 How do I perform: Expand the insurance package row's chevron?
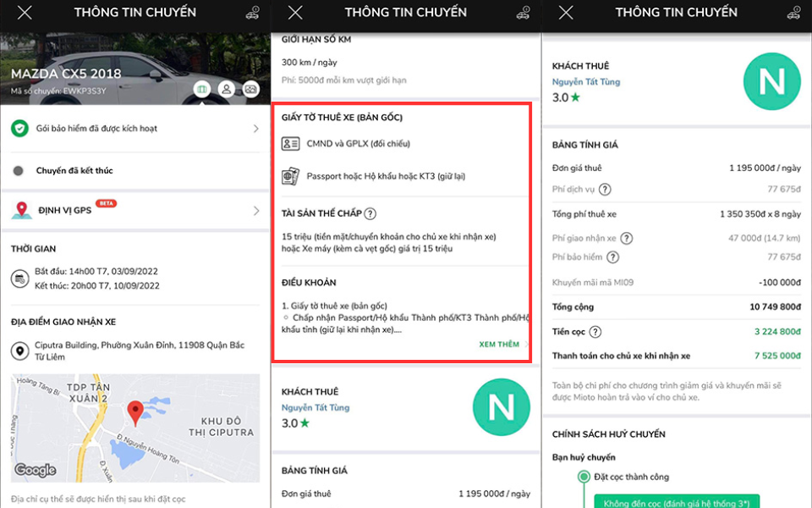[255, 129]
